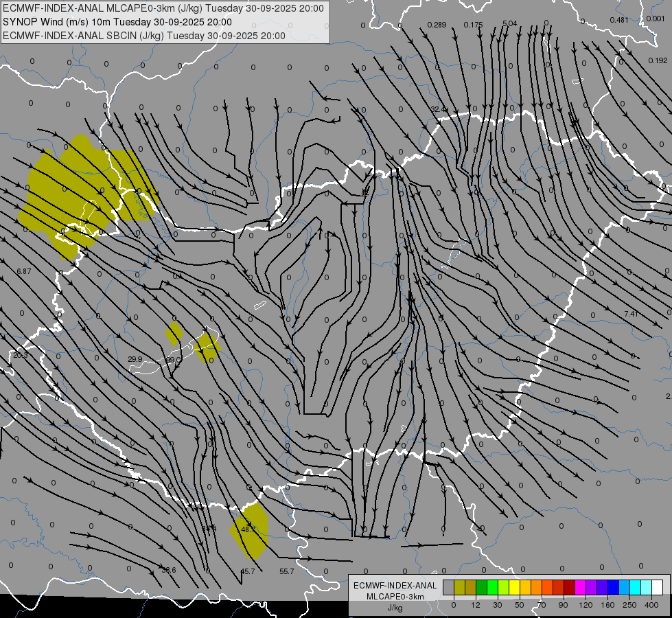Image resolution: width=672 pixels, height=618 pixels.
Task: Click the 0.289 data value
Action: (x=437, y=25)
